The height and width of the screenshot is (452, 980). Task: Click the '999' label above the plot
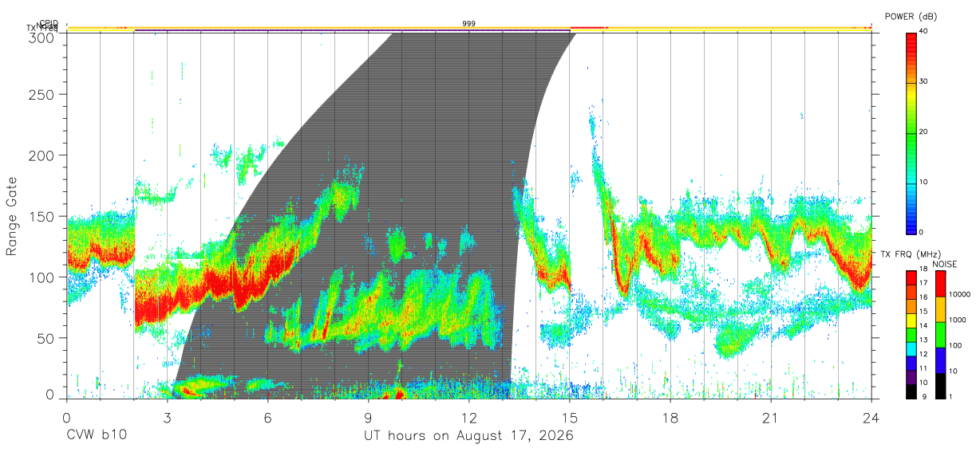coord(469,24)
